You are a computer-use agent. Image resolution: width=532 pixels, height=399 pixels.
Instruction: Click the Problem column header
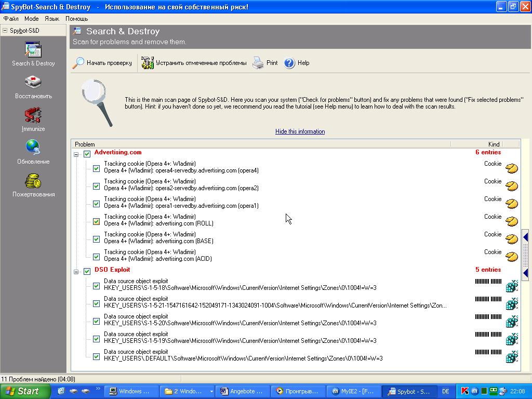coord(261,144)
